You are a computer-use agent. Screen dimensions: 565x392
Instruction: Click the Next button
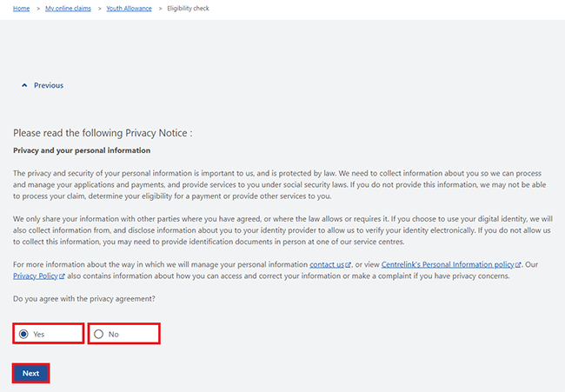[x=31, y=373]
